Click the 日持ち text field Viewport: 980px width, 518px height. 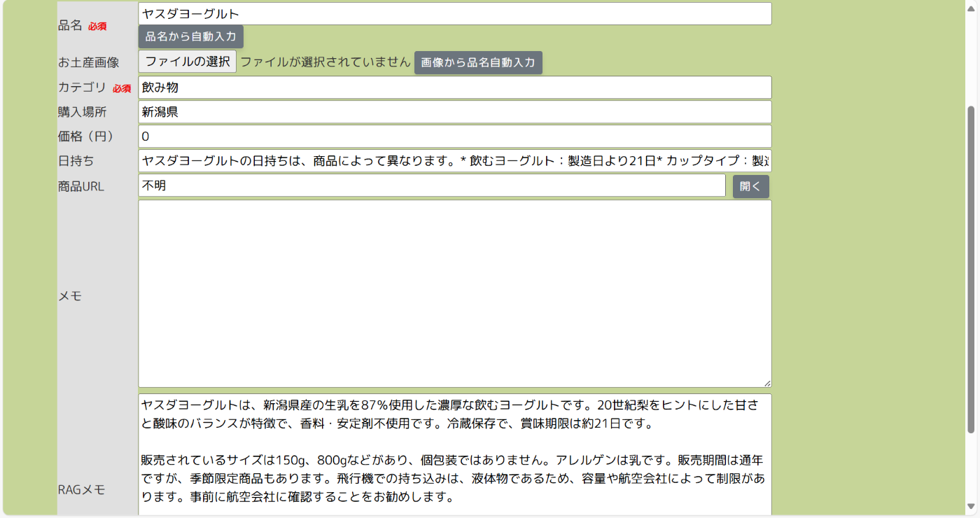coord(454,161)
